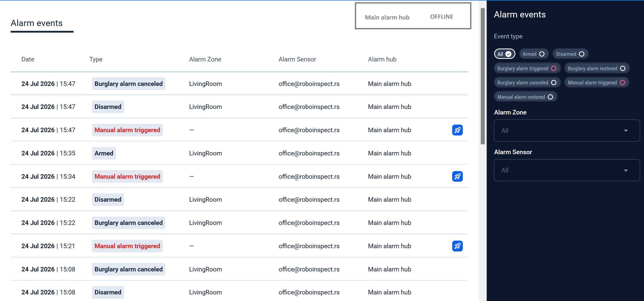This screenshot has width=644, height=301.
Task: Click Disarmed badge in 15:22 row
Action: (108, 199)
